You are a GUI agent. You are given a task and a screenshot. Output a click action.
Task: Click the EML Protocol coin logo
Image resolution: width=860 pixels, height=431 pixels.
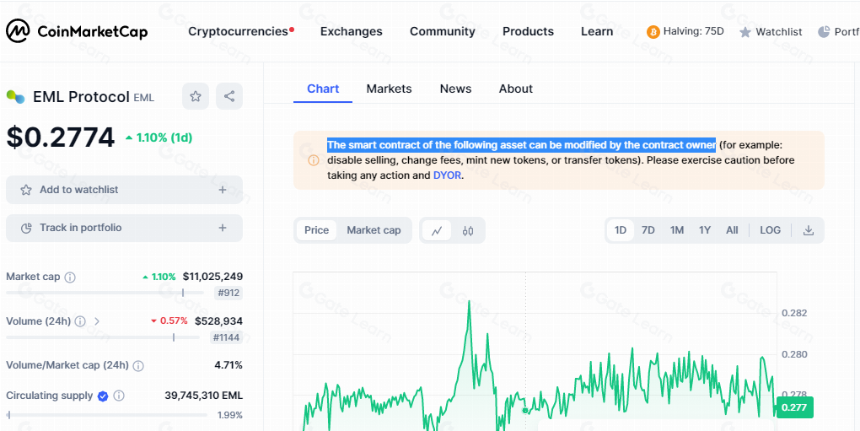pyautogui.click(x=15, y=97)
